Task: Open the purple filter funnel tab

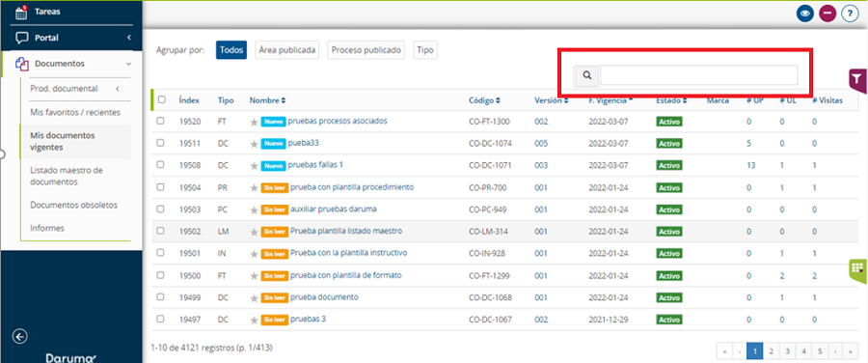Action: coord(858,81)
